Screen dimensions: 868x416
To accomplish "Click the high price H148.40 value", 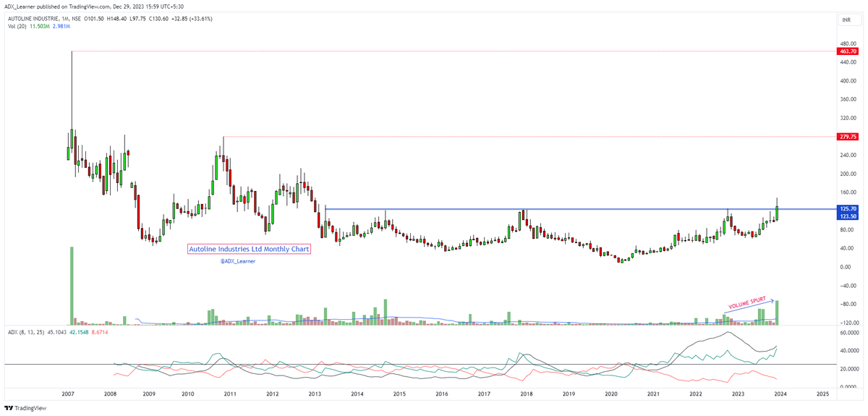I will [x=117, y=17].
